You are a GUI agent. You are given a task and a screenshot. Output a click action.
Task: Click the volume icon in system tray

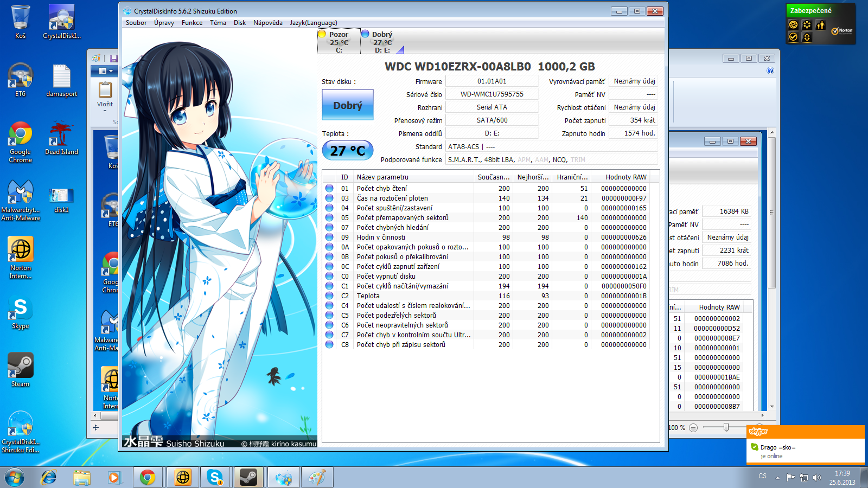point(816,478)
